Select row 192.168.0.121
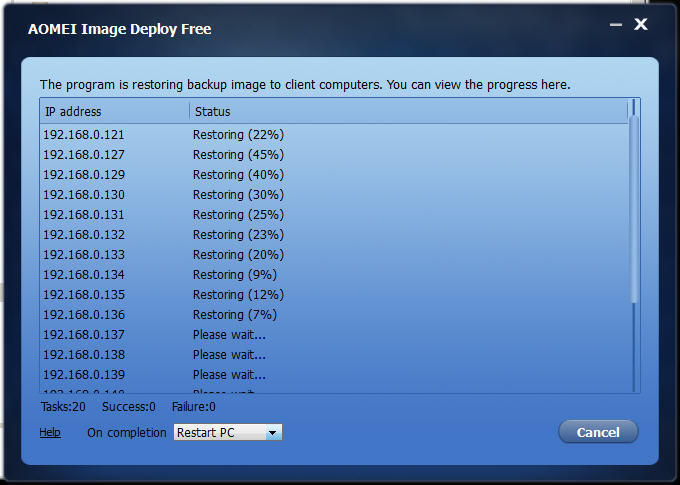 [334, 134]
